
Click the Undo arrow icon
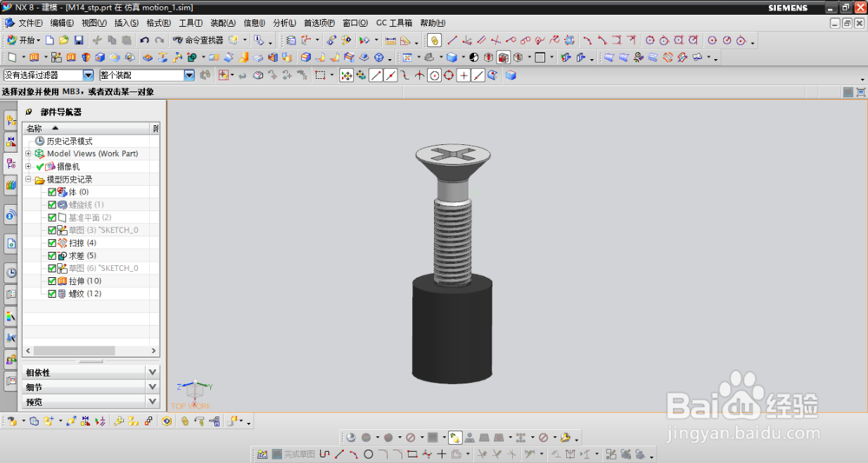(x=144, y=40)
